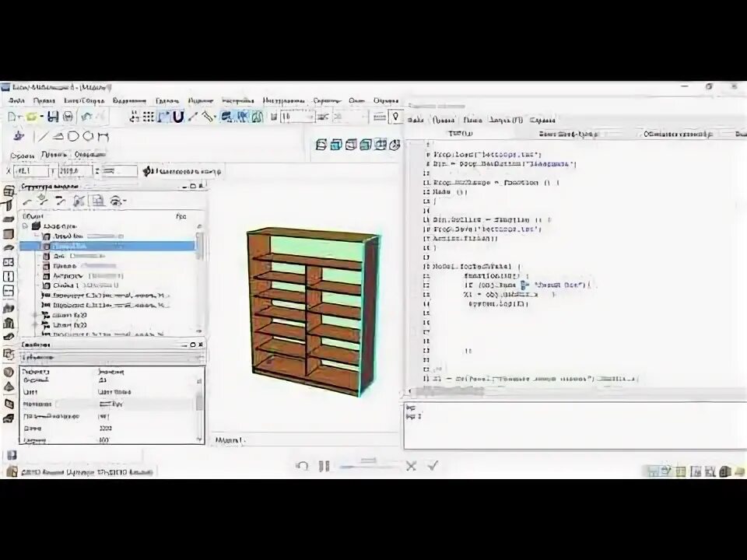This screenshot has width=747, height=560.
Task: Open the first menu in main menu bar
Action: pos(16,100)
